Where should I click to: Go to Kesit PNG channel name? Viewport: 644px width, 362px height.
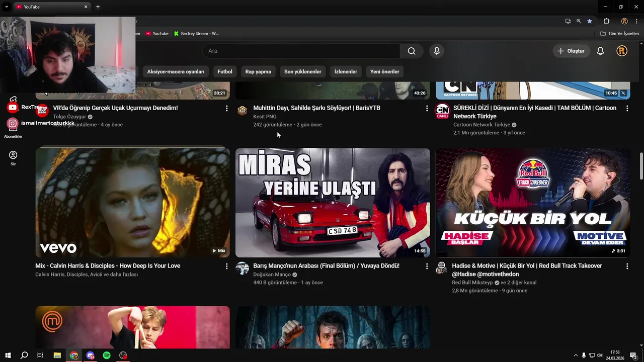click(x=265, y=117)
